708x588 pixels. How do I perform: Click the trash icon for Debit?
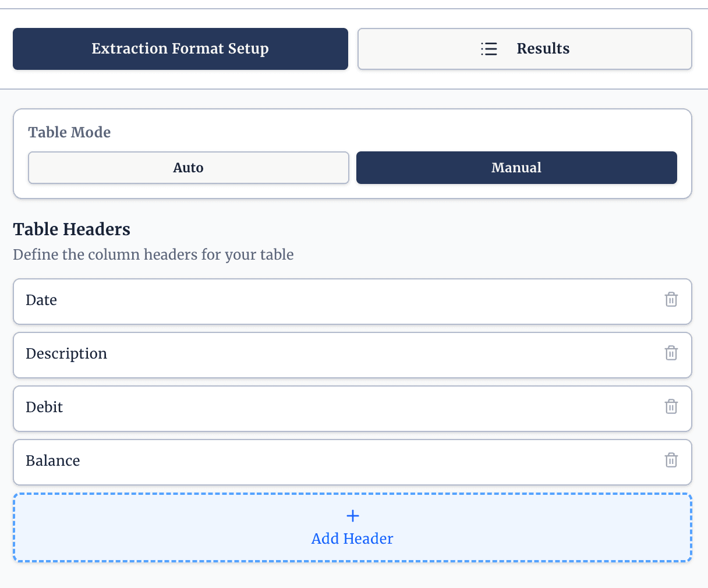pos(671,406)
